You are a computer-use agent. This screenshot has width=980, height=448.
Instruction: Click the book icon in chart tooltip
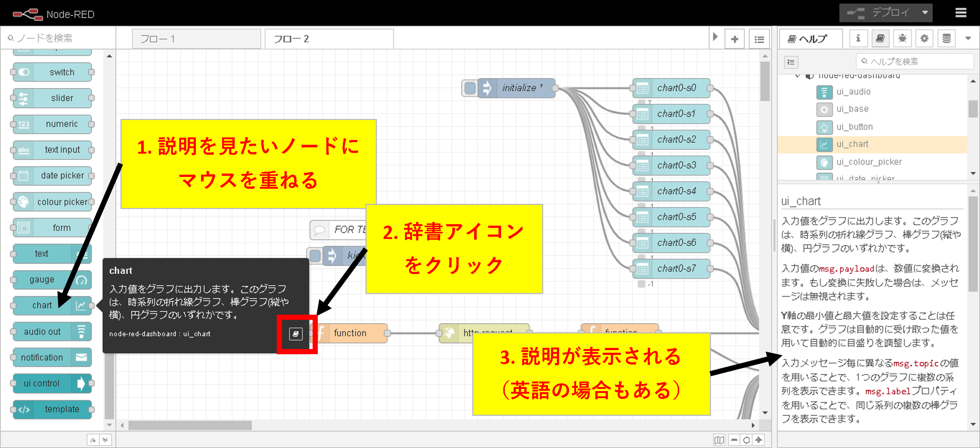pos(296,334)
